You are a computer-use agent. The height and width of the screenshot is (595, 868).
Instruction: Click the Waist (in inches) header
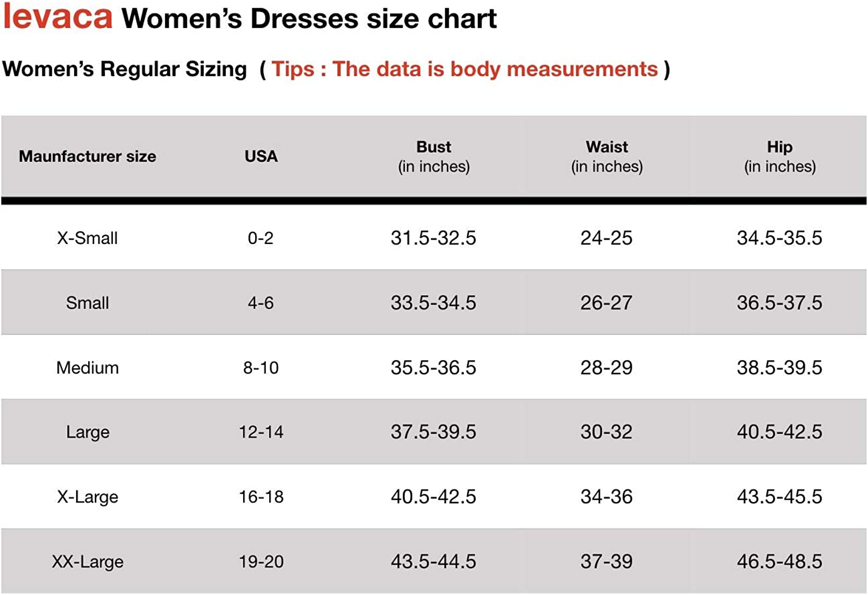point(606,156)
